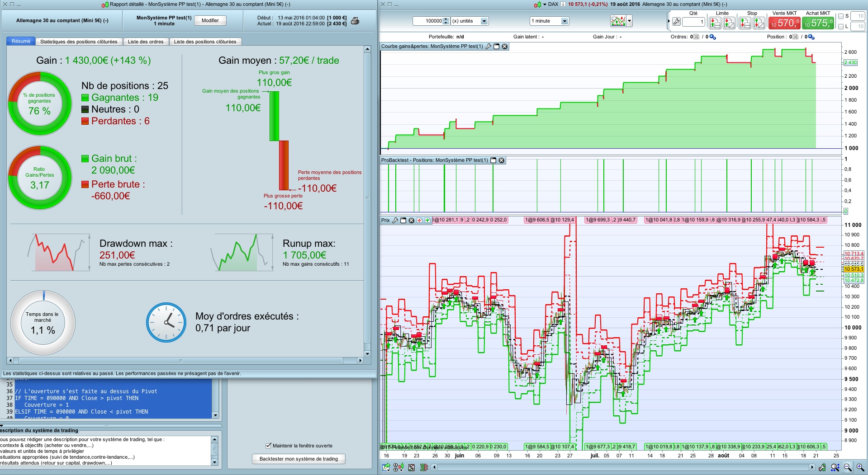Zoom out horizontally on the chart
This screenshot has height=475, width=868.
(x=848, y=467)
